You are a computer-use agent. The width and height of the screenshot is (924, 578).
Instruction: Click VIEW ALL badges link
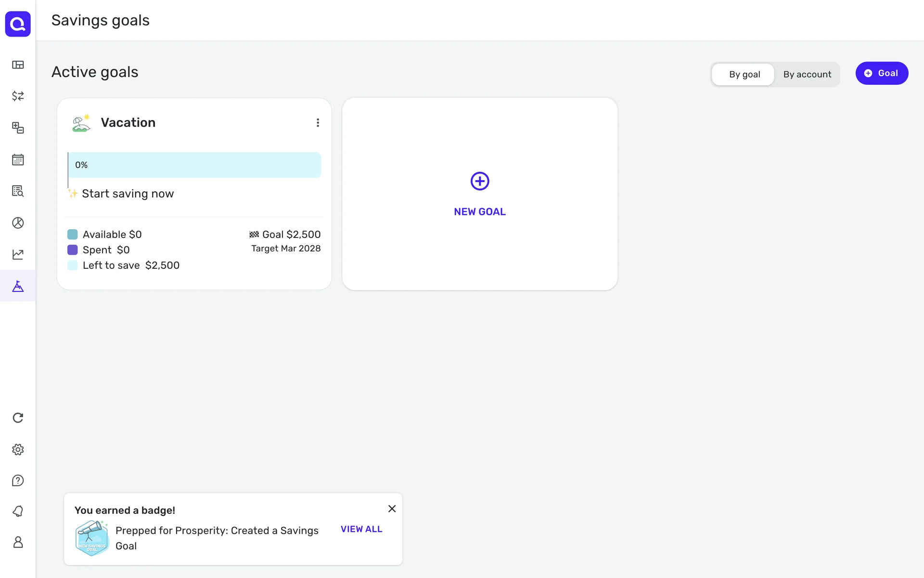coord(361,529)
